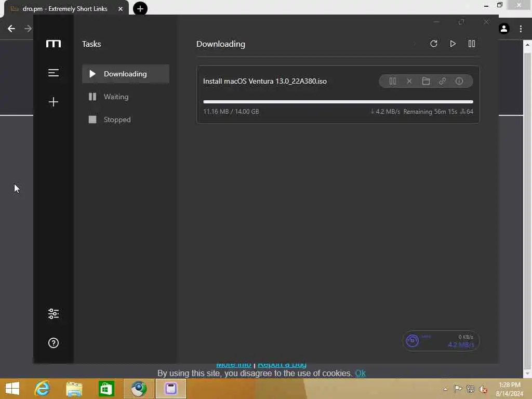The height and width of the screenshot is (399, 532).
Task: Open the Report a Bug link
Action: (282, 365)
